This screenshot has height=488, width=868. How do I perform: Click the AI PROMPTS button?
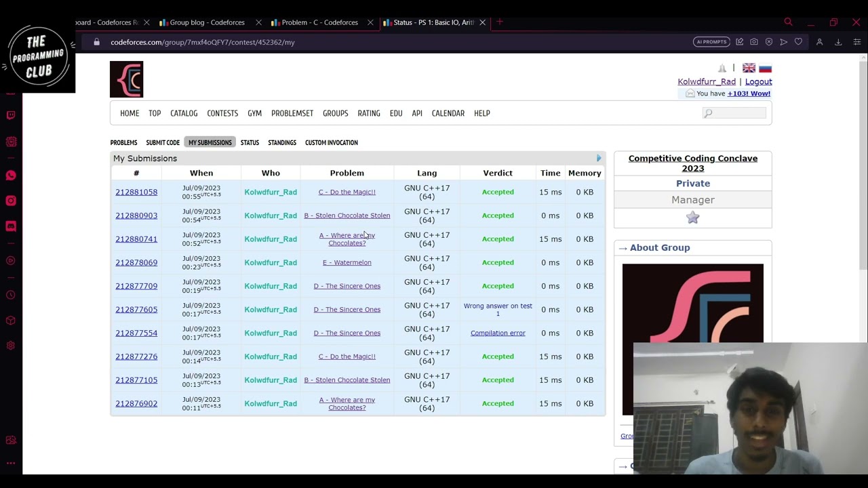[x=711, y=42]
